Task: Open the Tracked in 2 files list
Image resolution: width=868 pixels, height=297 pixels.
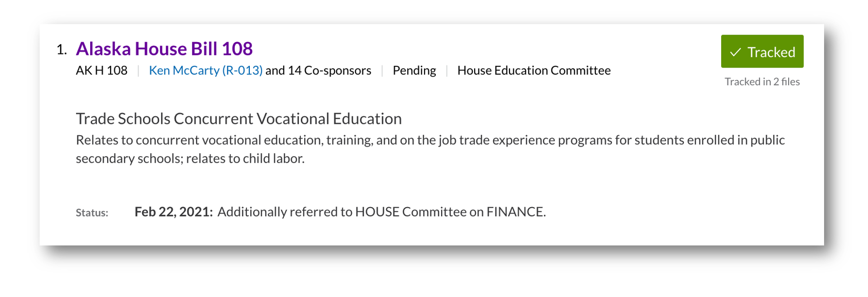Action: (x=761, y=81)
